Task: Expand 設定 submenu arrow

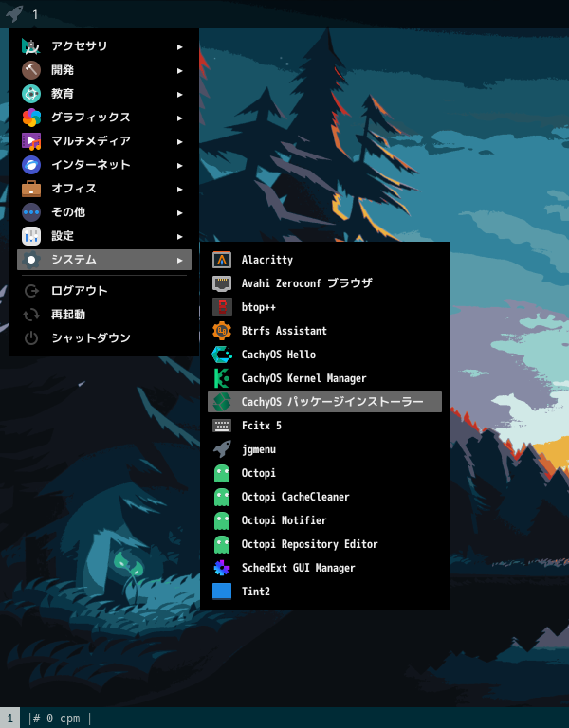Action: pos(180,236)
